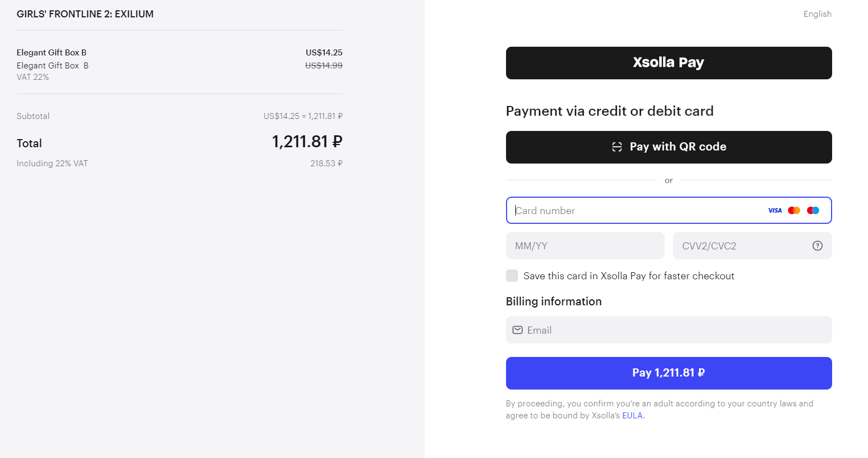Screen dimensions: 868x458
Task: Click the total amount 1,211.81 ₽
Action: [307, 142]
